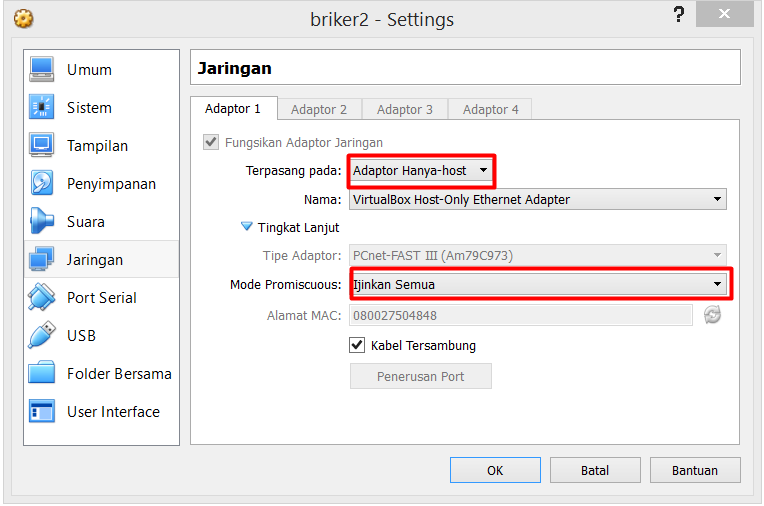Screen dimensions: 764x506
Task: Select the Sistem chip icon
Action: click(x=41, y=107)
